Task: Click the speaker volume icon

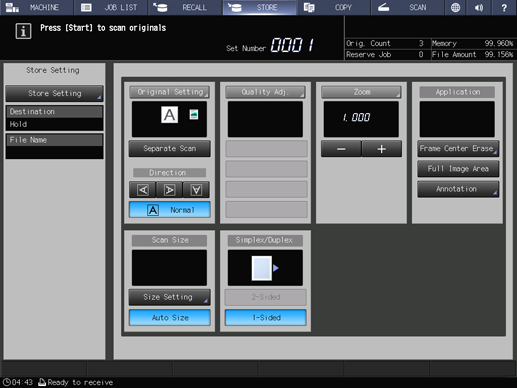Action: [x=479, y=7]
